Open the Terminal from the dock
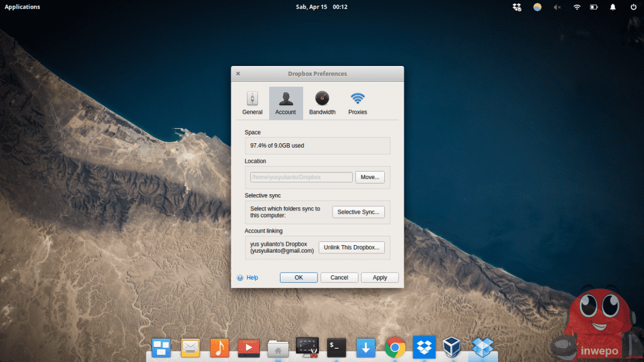Viewport: 644px width, 362px height. tap(336, 346)
